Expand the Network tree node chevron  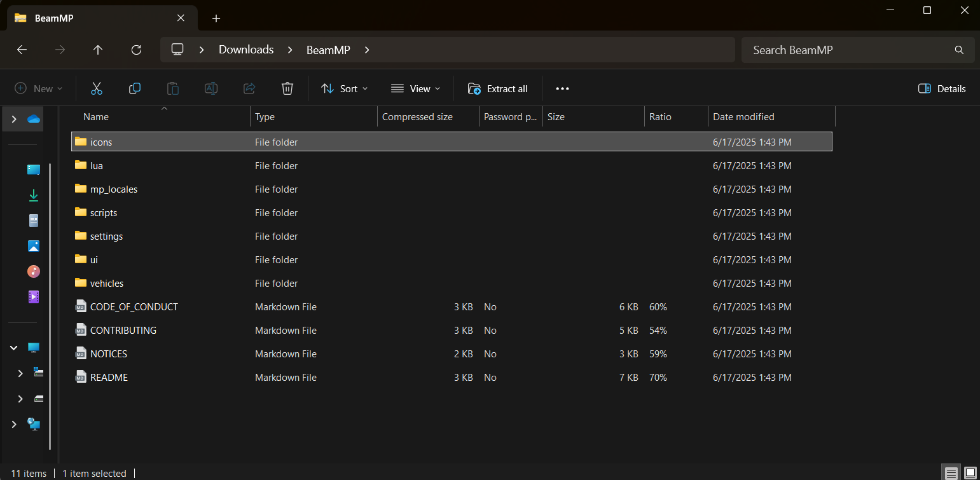(x=14, y=424)
